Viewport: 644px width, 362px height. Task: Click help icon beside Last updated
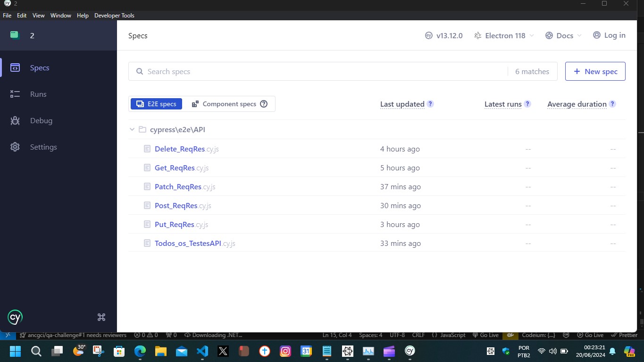(x=430, y=104)
